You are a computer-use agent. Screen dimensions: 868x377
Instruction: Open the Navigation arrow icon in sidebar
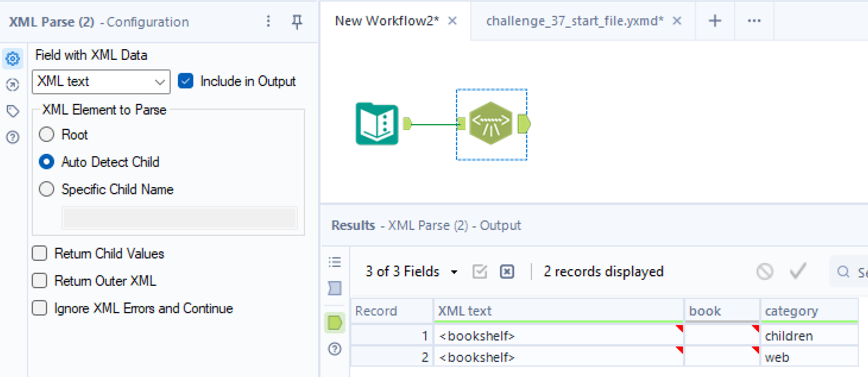[x=13, y=85]
